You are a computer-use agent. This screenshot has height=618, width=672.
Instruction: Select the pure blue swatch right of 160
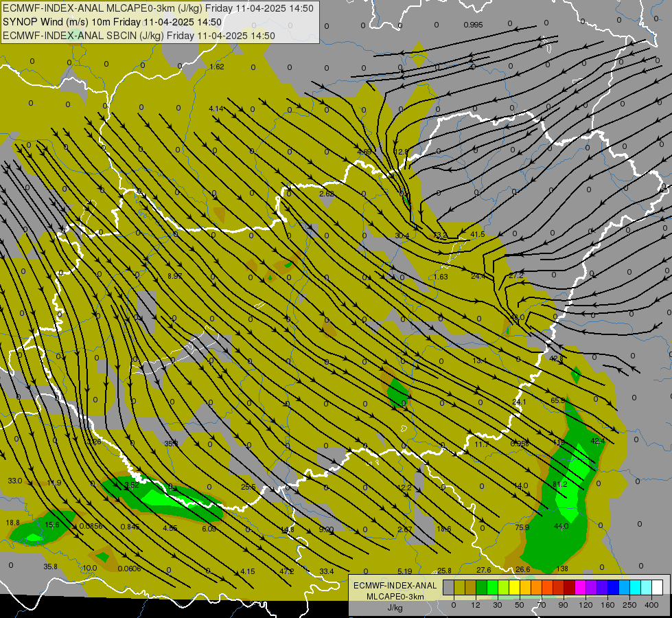click(x=613, y=587)
